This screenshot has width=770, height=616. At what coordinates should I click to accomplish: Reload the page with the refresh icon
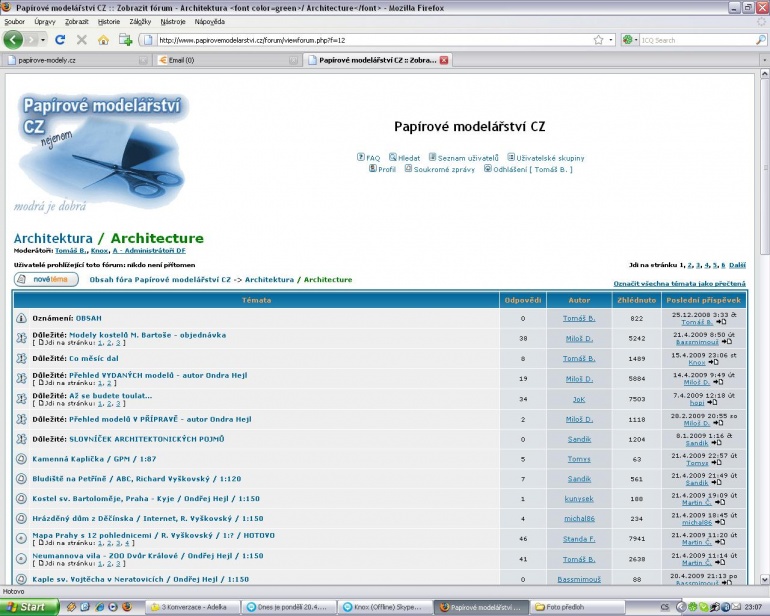click(x=60, y=40)
